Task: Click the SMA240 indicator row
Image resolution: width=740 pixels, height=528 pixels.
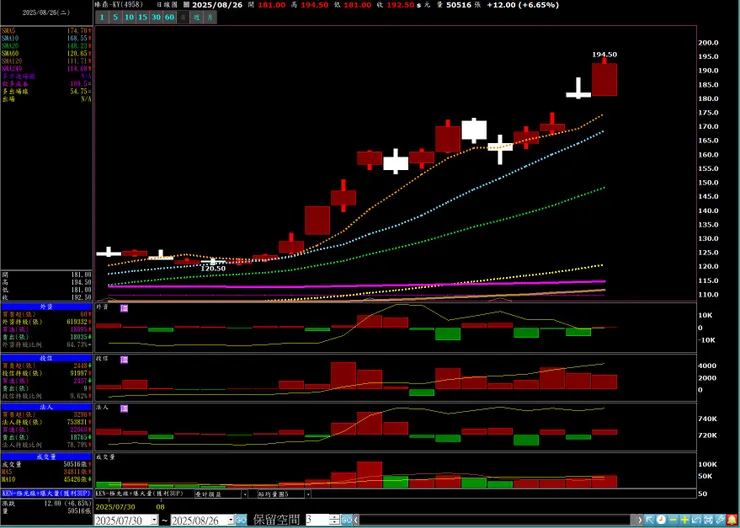Action: [46, 68]
